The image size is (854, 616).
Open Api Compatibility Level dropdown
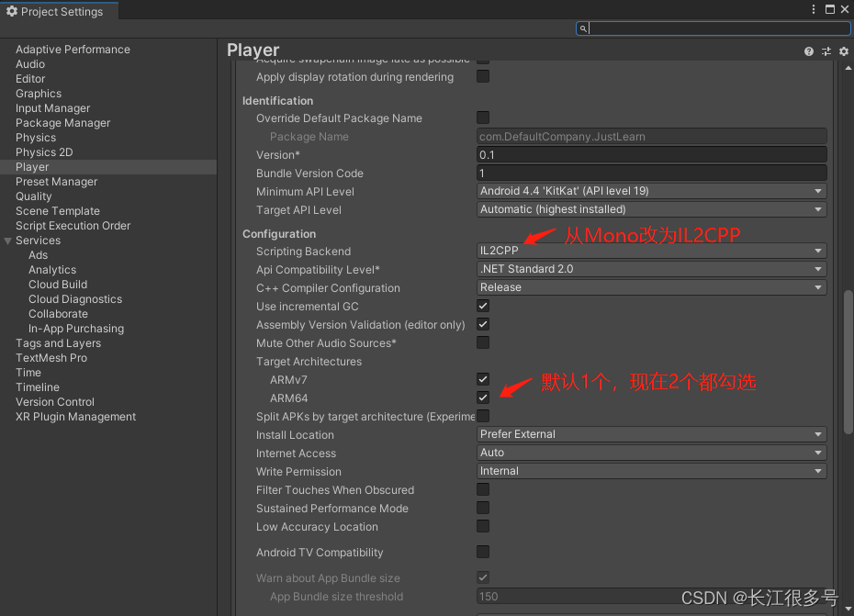point(651,269)
